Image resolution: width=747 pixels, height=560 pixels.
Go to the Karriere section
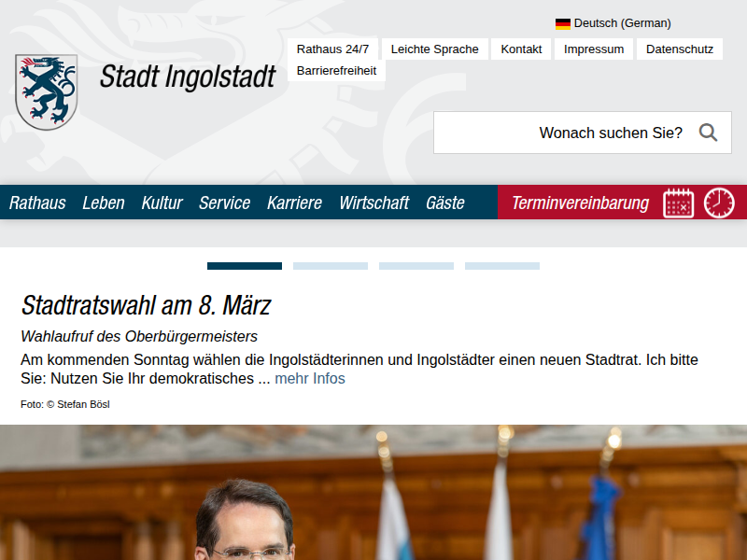294,203
